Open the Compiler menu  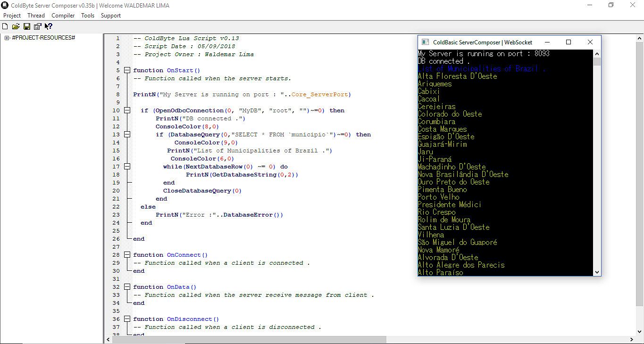[63, 16]
